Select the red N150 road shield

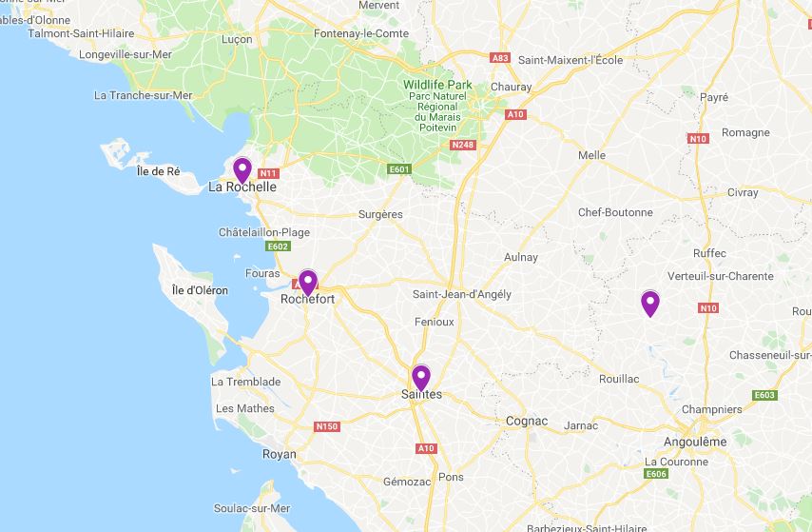coord(327,426)
